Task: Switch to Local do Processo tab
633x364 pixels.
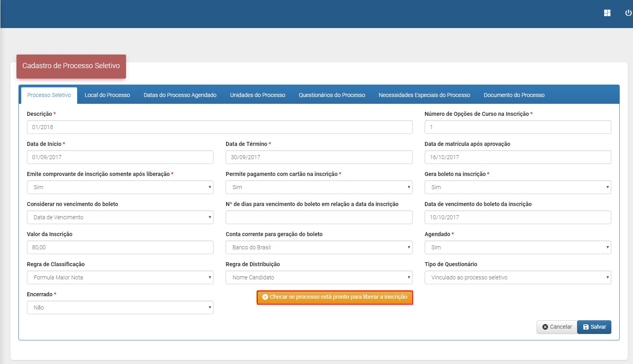Action: coord(107,95)
